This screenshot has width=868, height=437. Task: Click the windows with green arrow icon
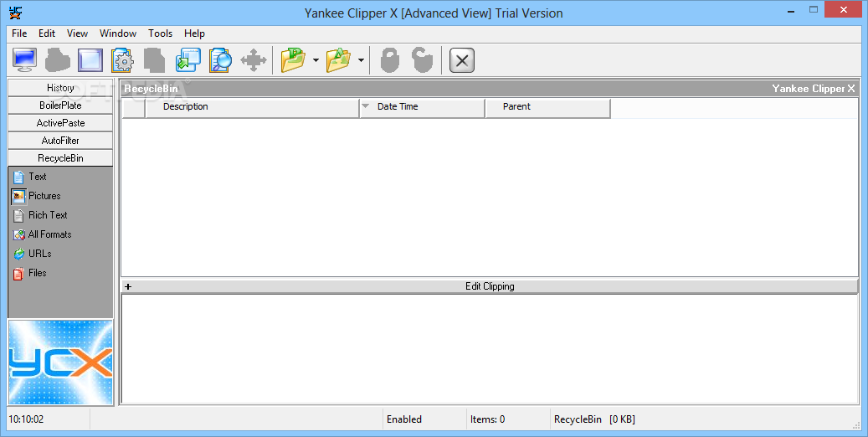tap(187, 59)
